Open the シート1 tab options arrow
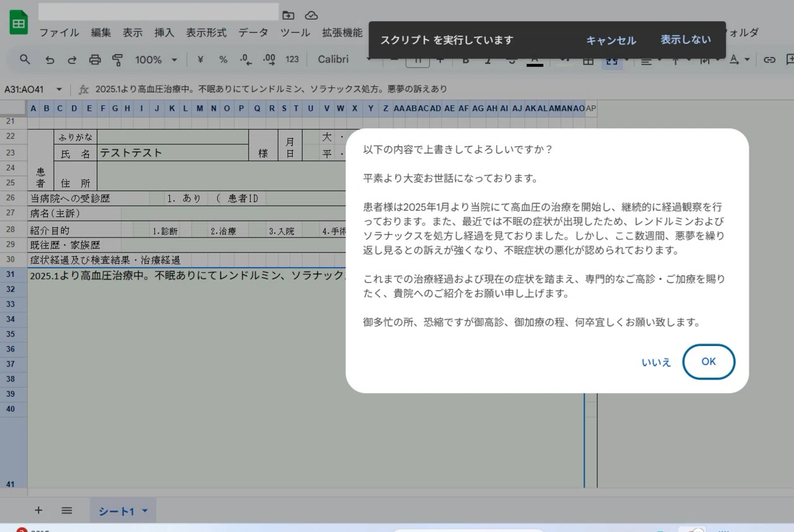794x532 pixels. point(145,511)
